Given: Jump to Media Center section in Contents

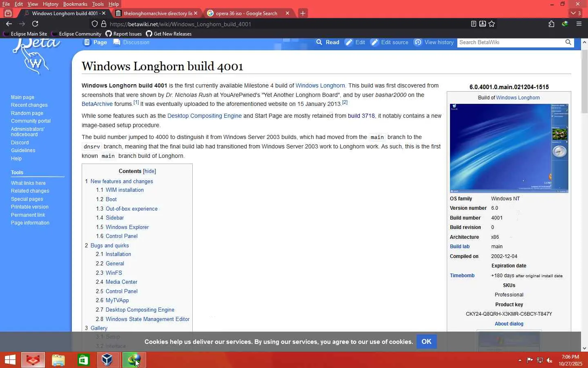Looking at the screenshot, I should point(121,282).
